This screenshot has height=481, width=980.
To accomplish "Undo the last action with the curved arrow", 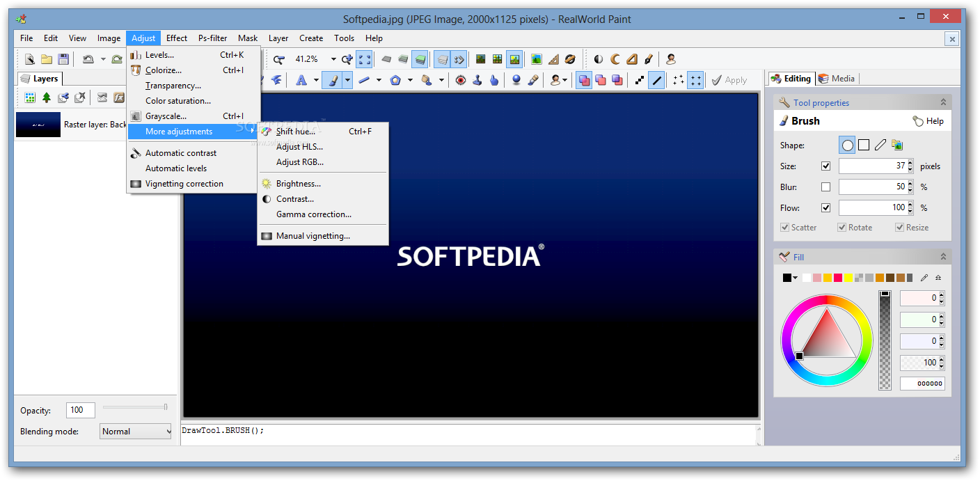I will (x=88, y=59).
